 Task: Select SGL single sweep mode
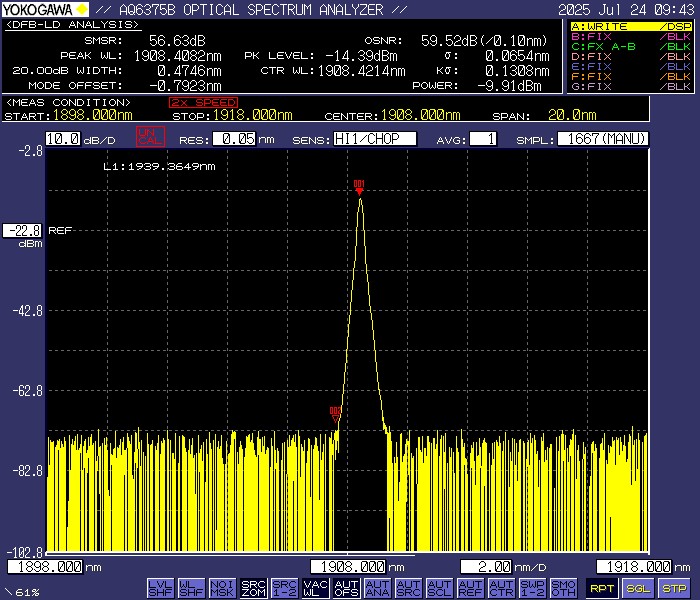[639, 588]
